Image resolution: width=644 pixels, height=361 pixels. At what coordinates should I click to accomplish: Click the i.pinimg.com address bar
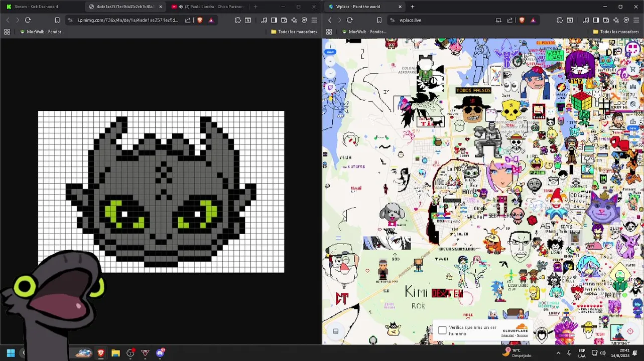(x=128, y=20)
